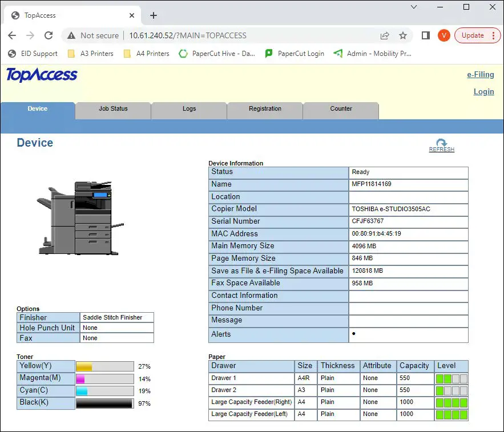Open the Counter tab
The width and height of the screenshot is (504, 432).
click(x=340, y=108)
